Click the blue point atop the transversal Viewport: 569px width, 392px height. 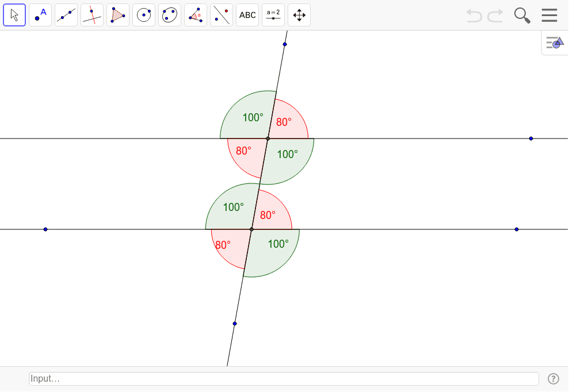[x=285, y=44]
